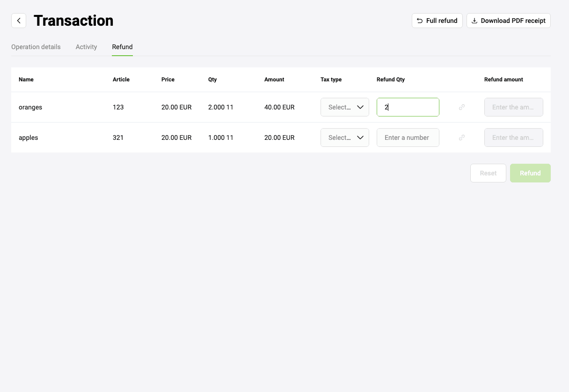Image resolution: width=569 pixels, height=392 pixels.
Task: Focus the Refund Qty field for oranges
Action: [408, 107]
